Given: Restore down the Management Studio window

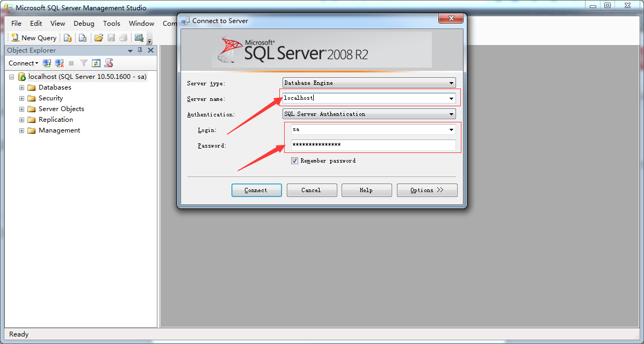Looking at the screenshot, I should 607,5.
